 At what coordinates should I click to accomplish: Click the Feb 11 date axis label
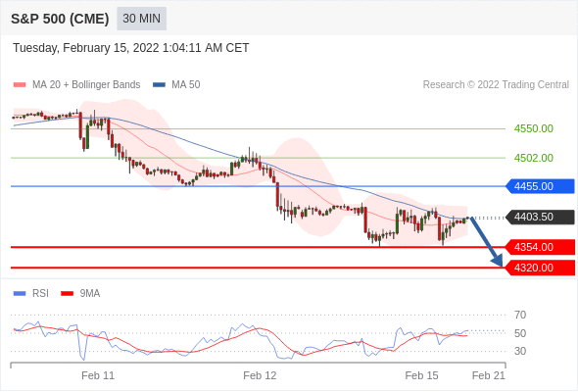point(98,375)
